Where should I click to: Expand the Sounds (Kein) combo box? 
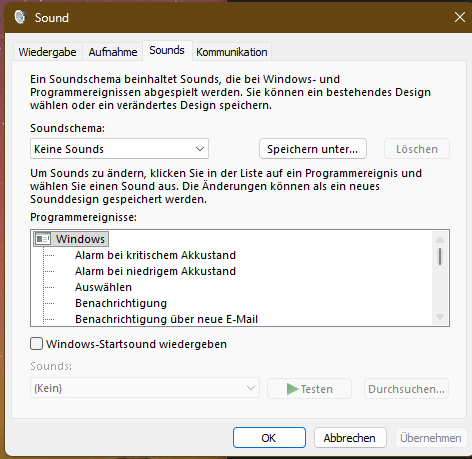(145, 388)
